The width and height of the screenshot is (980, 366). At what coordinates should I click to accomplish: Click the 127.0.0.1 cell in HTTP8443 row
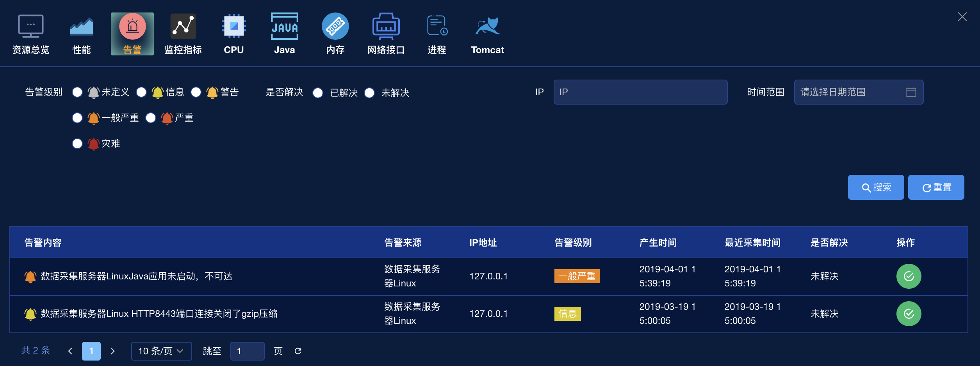pos(488,314)
